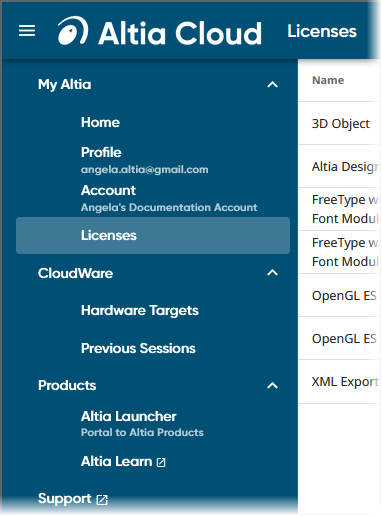The image size is (382, 516).
Task: Collapse the CloudWare section chevron
Action: (x=272, y=273)
